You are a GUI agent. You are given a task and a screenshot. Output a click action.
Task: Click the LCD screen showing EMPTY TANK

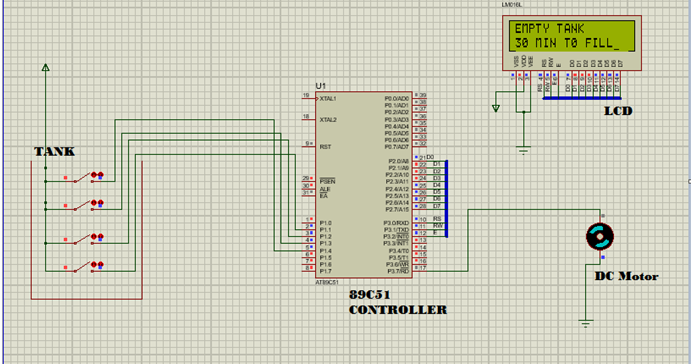click(x=571, y=35)
